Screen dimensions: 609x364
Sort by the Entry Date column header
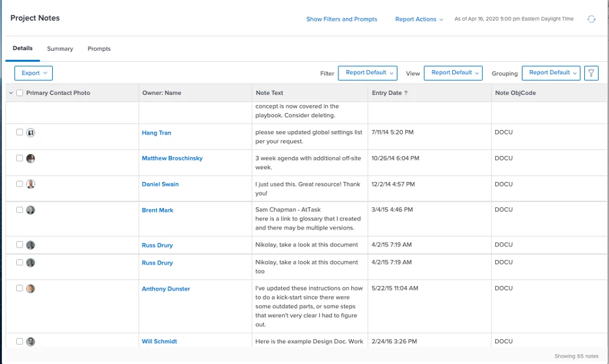point(387,93)
